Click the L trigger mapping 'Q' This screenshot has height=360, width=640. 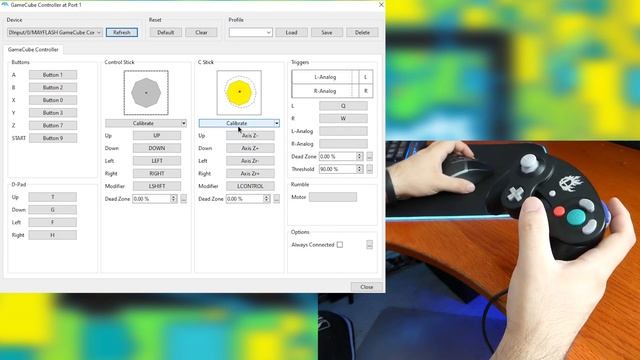point(343,106)
